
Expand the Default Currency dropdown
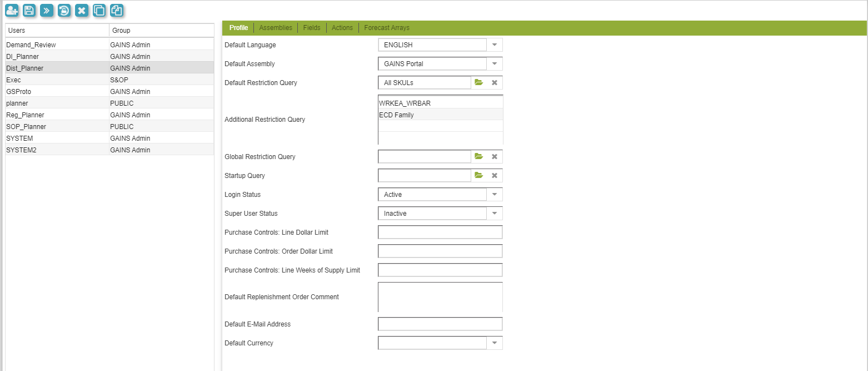click(494, 343)
